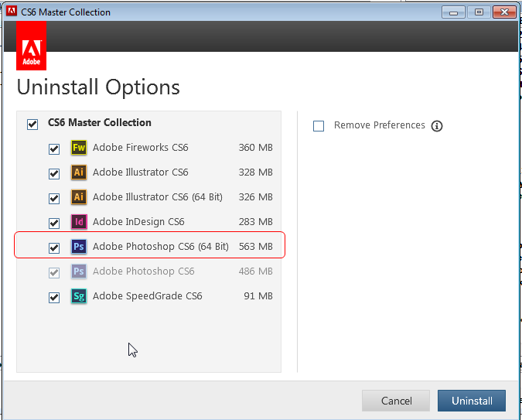This screenshot has height=420, width=522.
Task: Click the "Adobe Photoshop CS6 (64 Bit)" label
Action: tap(161, 247)
